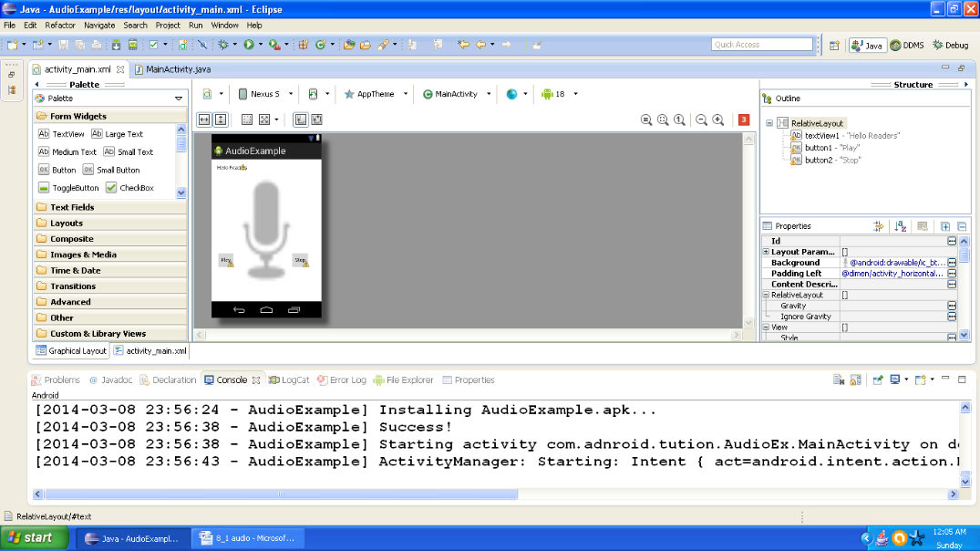Select the ToggleButton widget in palette

pyautogui.click(x=68, y=188)
